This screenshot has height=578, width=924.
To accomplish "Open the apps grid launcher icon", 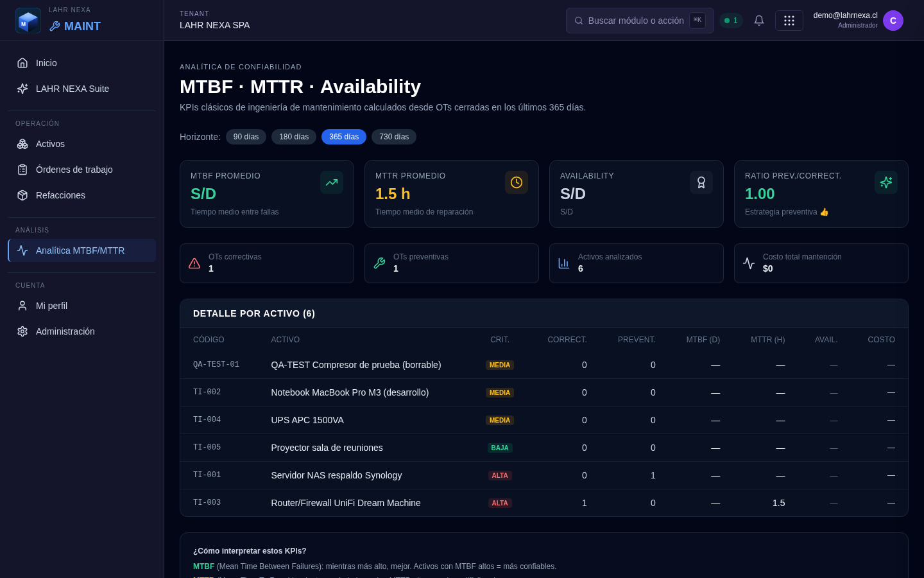I will coord(789,21).
